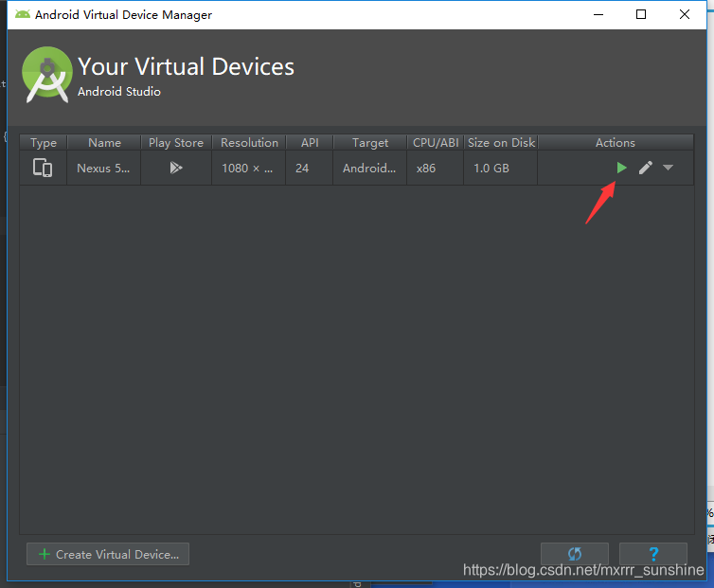This screenshot has width=714, height=588.
Task: Click the API value '24'
Action: (302, 168)
